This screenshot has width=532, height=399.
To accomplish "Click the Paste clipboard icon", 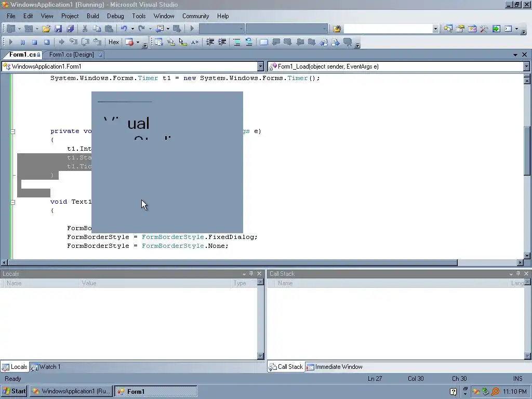I will point(109,29).
